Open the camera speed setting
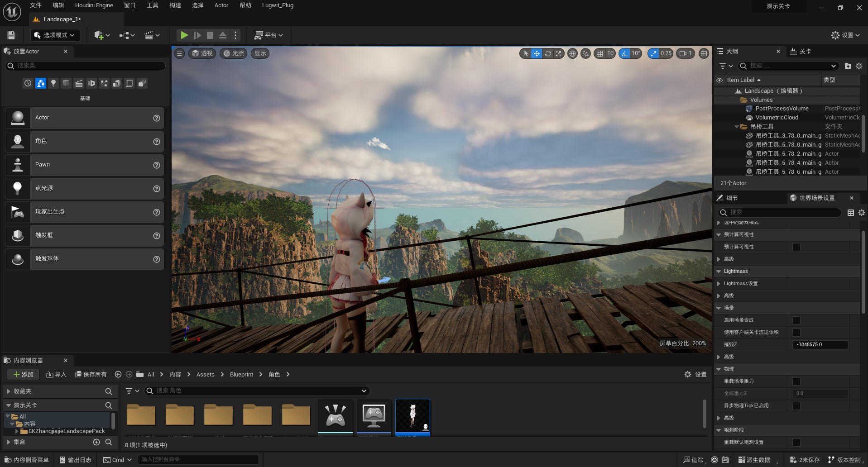Screen dimensions: 868x467 (x=686, y=53)
